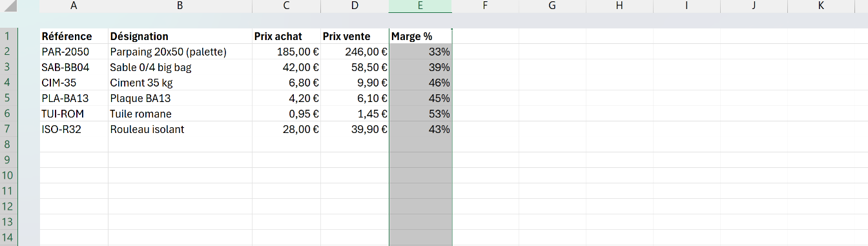This screenshot has width=868, height=246.
Task: Select sale price 1,45 € cell
Action: pos(355,114)
